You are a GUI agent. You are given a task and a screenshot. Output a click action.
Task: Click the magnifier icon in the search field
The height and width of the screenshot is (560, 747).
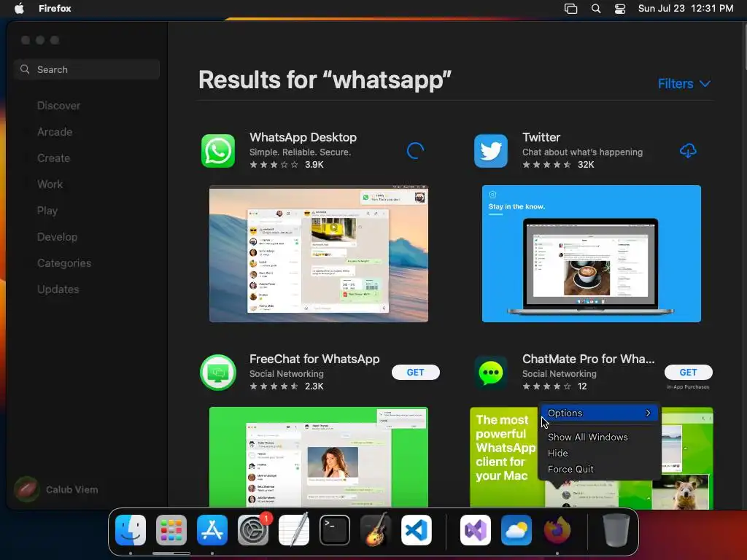(25, 69)
